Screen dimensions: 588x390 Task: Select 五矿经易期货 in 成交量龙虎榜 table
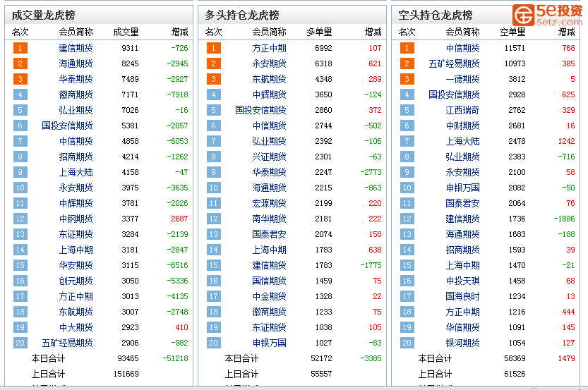click(x=68, y=343)
